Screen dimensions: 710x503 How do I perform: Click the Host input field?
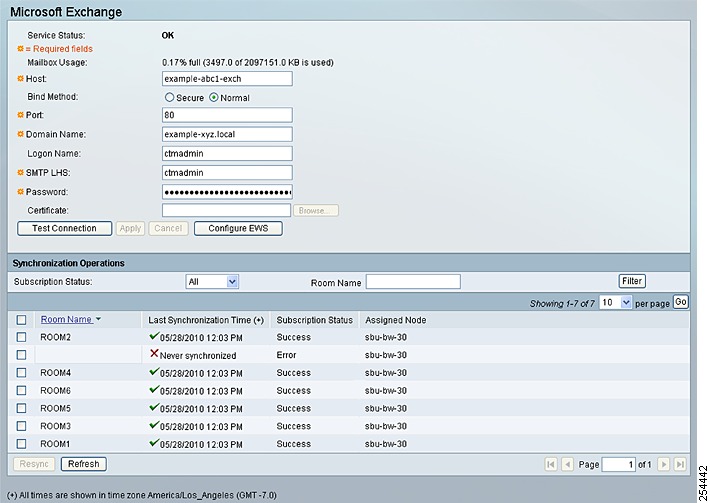pos(227,79)
